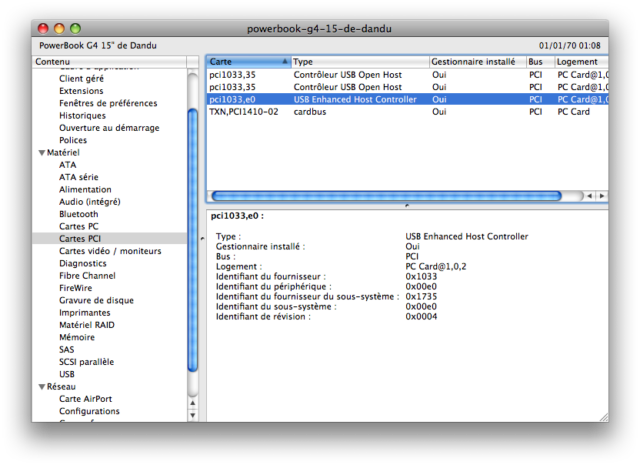This screenshot has height=465, width=640.
Task: Select SAS entry
Action: pos(67,349)
